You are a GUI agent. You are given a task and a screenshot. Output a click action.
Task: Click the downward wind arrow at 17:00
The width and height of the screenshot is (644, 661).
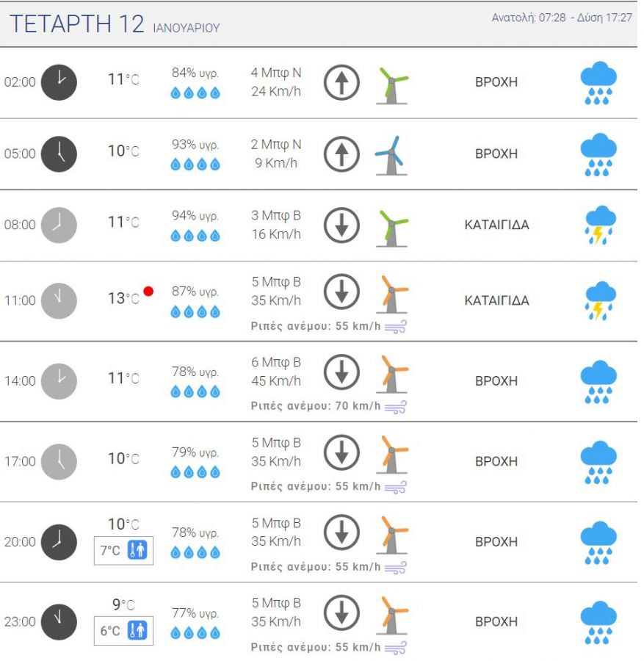pyautogui.click(x=341, y=452)
